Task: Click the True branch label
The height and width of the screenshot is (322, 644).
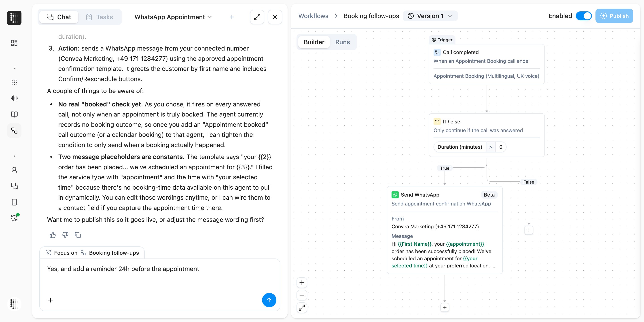Action: [x=445, y=168]
